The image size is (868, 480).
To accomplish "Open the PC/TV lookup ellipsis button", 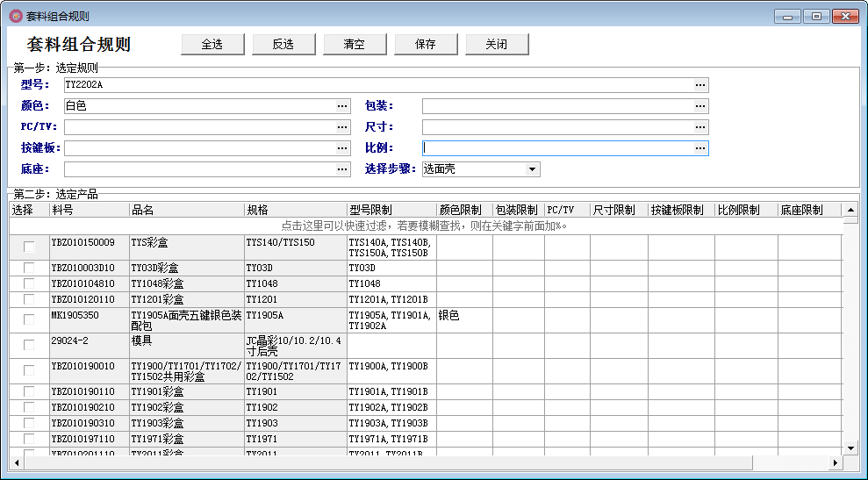I will (342, 126).
